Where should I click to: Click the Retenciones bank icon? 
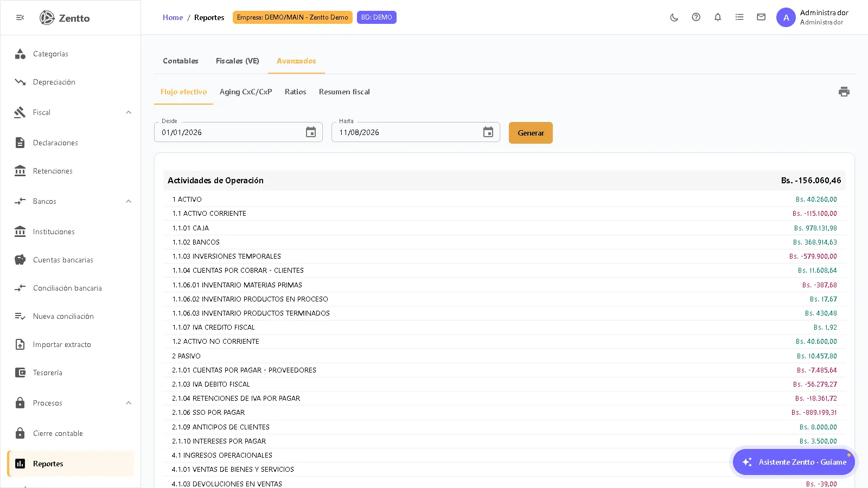pyautogui.click(x=20, y=171)
